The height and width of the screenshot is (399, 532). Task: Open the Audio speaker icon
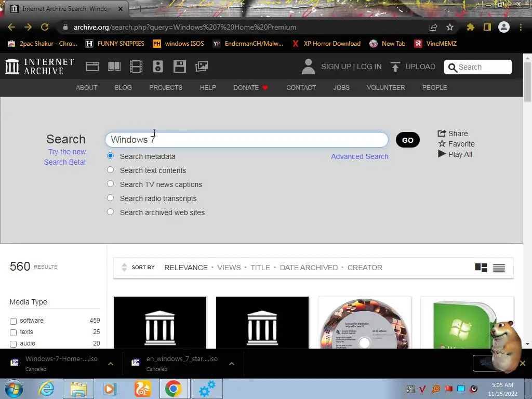pyautogui.click(x=158, y=66)
